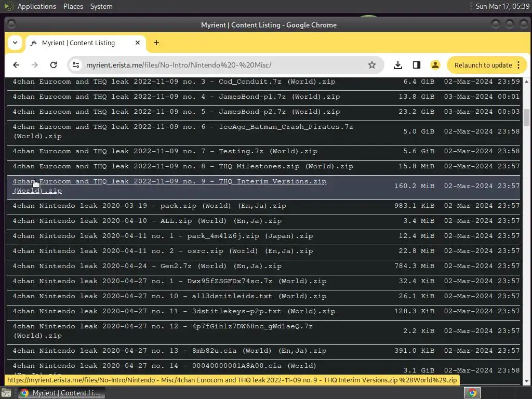Reload the Myrient page
532x399 pixels.
pyautogui.click(x=54, y=65)
